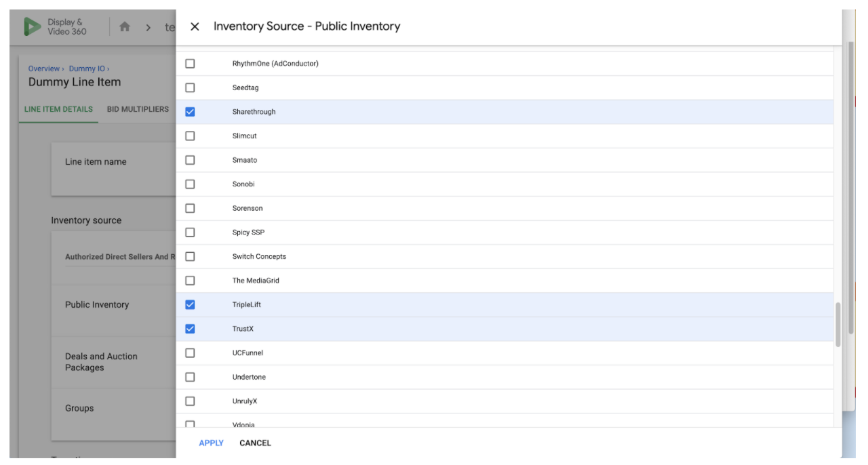Check the Undertone checkbox
Image resolution: width=868 pixels, height=465 pixels.
[190, 377]
